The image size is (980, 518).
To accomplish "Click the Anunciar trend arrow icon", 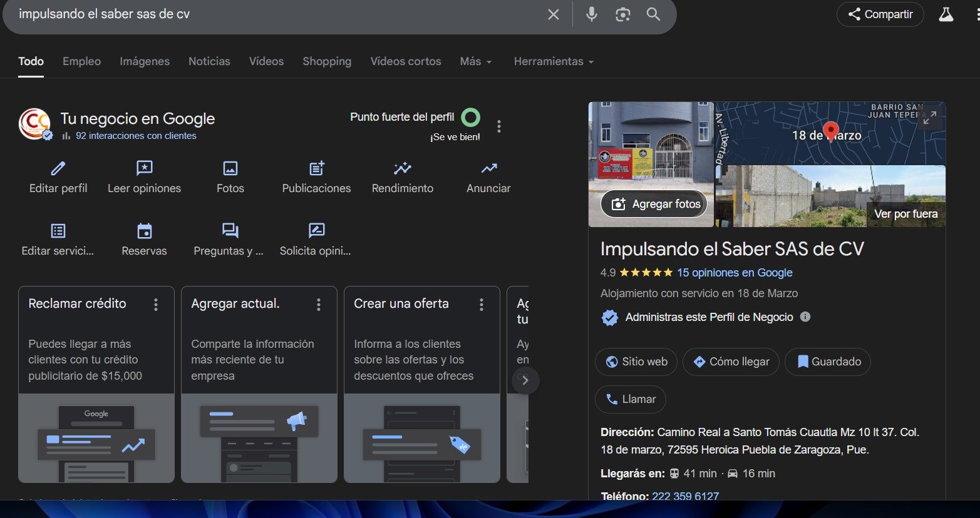I will [x=488, y=168].
